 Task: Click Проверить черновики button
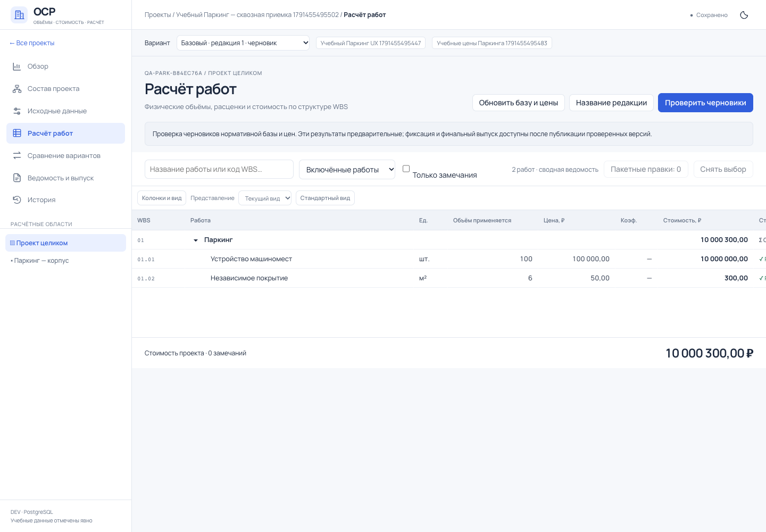[x=705, y=103]
